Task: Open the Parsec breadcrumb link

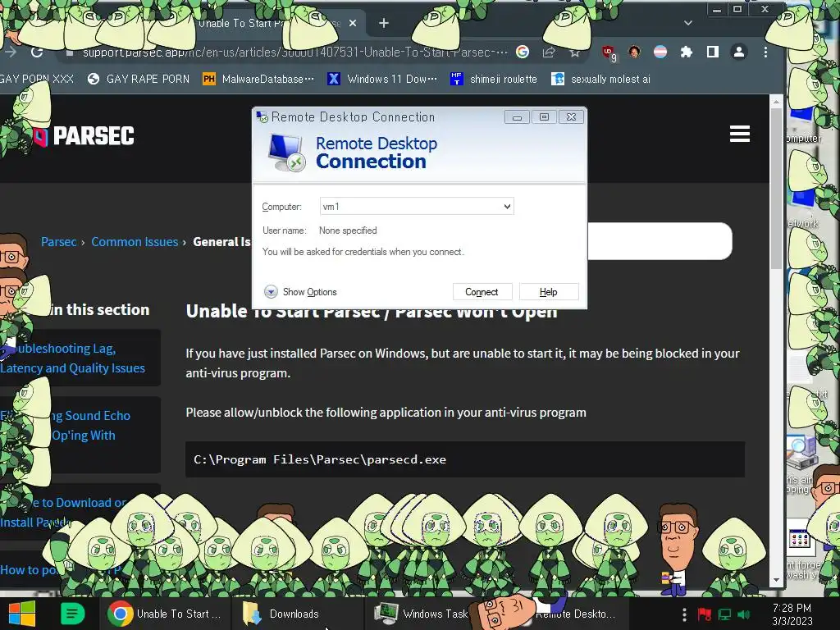Action: (58, 242)
